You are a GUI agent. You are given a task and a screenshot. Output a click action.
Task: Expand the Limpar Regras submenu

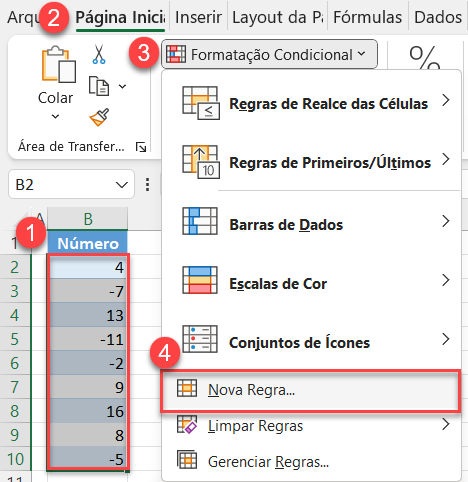point(311,426)
